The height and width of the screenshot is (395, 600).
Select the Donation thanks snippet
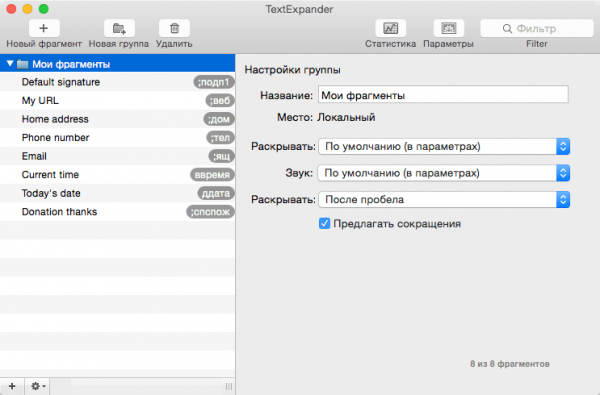pyautogui.click(x=117, y=212)
